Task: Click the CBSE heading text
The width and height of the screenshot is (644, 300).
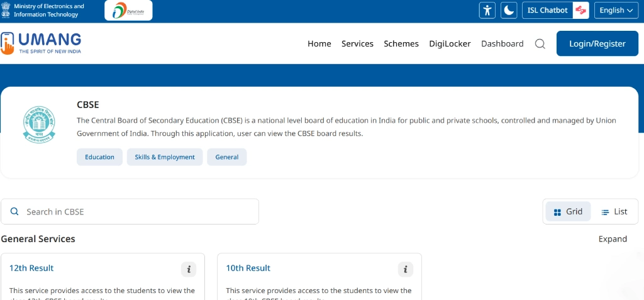Action: 88,104
